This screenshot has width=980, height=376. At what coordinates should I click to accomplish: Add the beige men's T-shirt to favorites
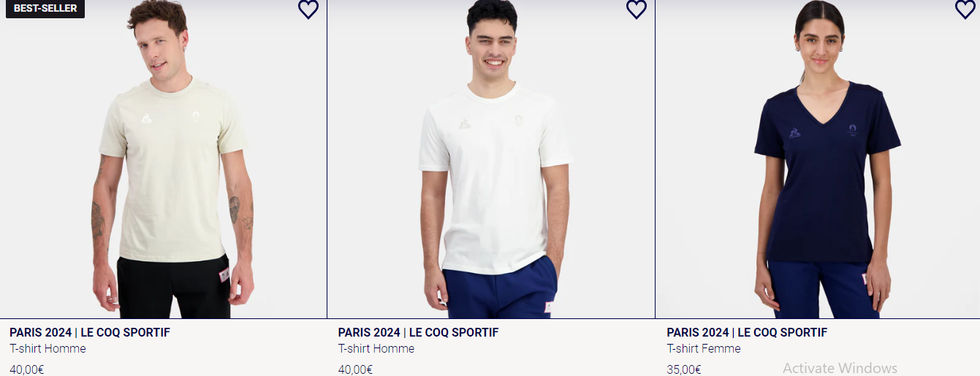(x=308, y=9)
